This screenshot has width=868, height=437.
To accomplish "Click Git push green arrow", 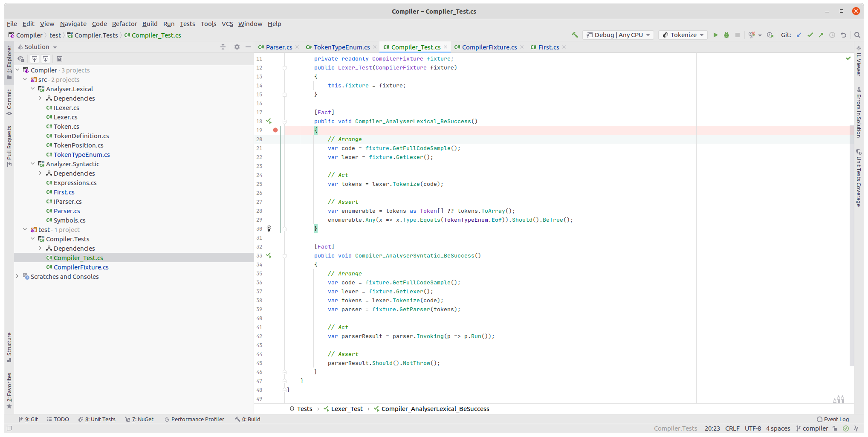I will (x=821, y=35).
